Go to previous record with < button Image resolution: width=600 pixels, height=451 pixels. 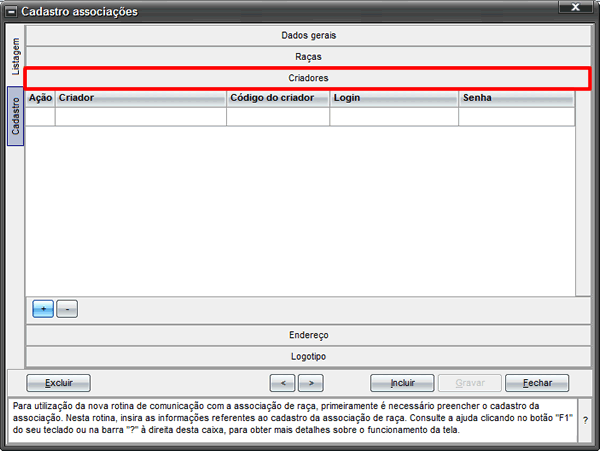coord(282,383)
